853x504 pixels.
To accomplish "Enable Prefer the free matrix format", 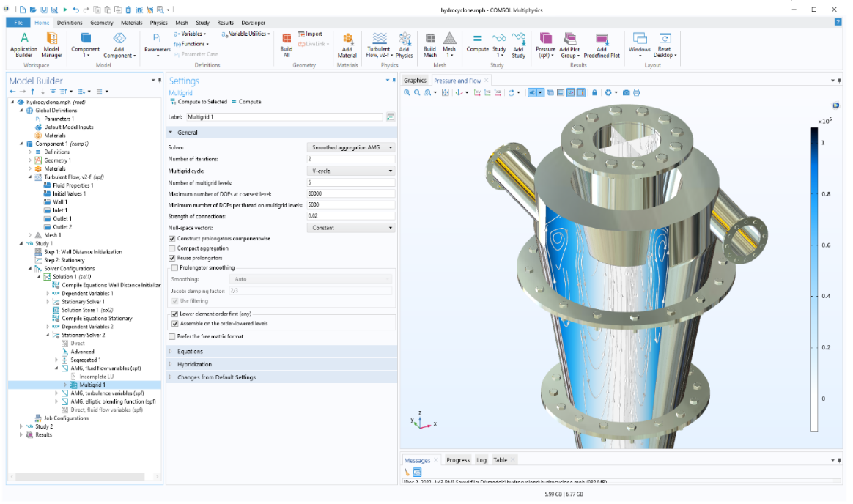I will coord(172,336).
